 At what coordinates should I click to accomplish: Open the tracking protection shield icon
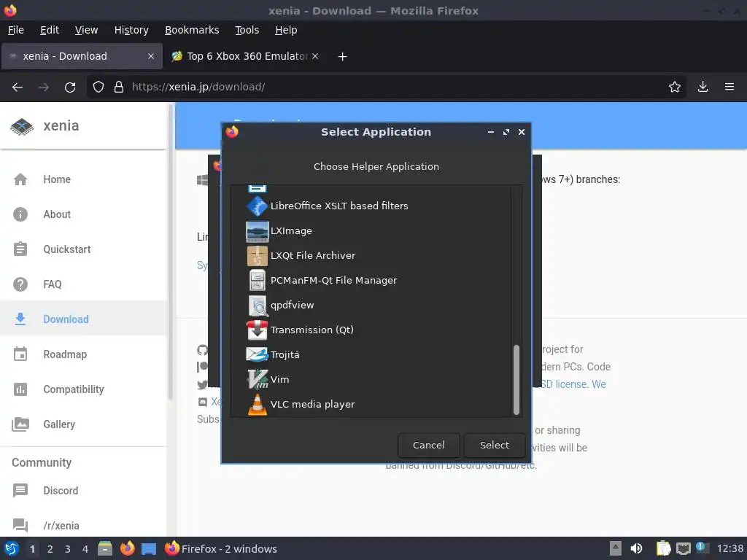(98, 87)
